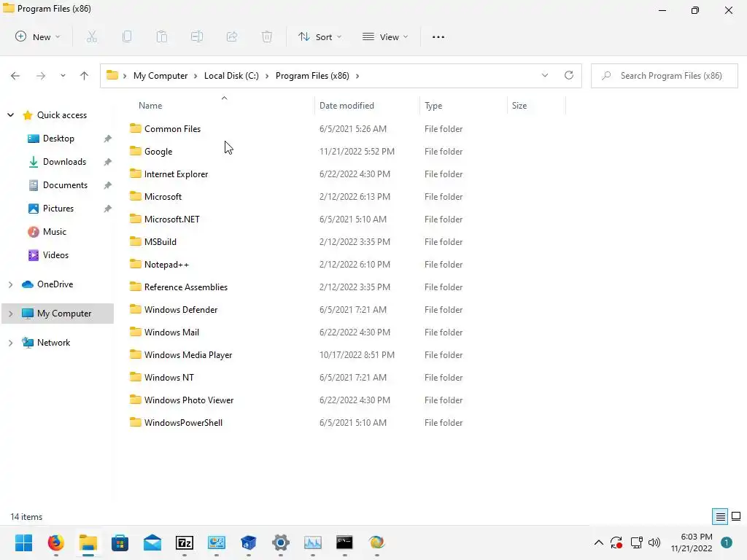Viewport: 747px width, 560px height.
Task: Show hidden tray icons chevron
Action: point(599,542)
